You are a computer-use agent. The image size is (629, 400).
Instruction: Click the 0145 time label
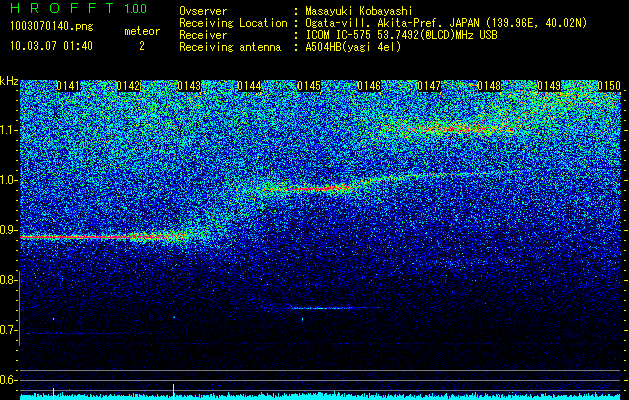click(x=309, y=86)
